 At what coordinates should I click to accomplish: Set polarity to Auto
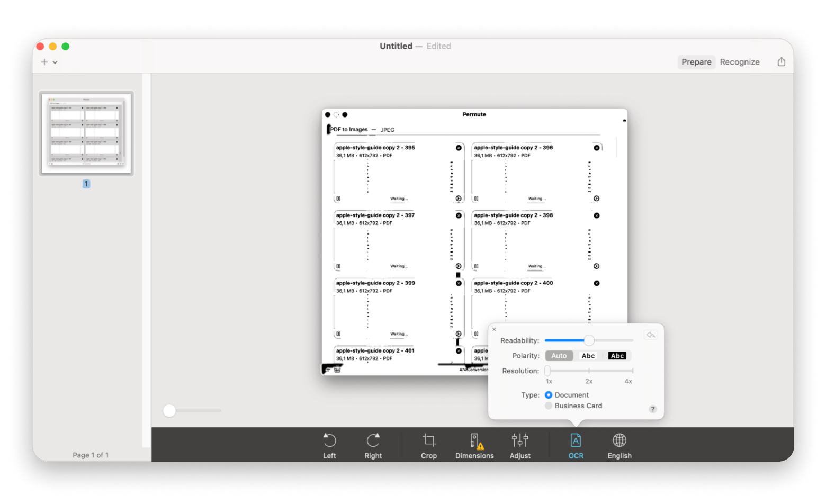[x=559, y=356]
